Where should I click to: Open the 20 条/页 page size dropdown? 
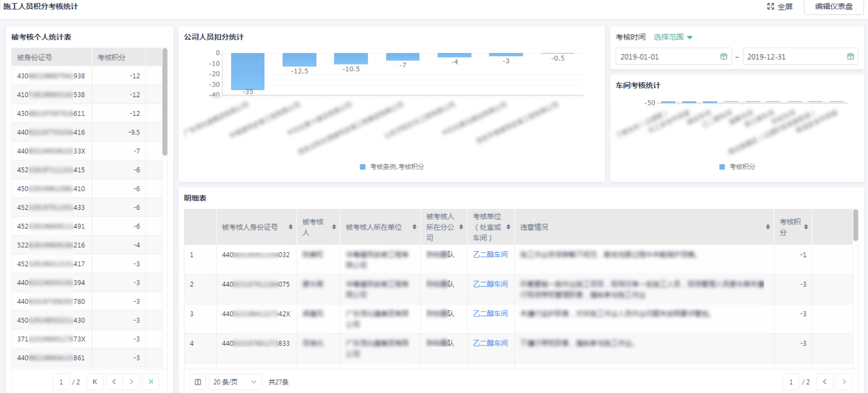coord(235,382)
